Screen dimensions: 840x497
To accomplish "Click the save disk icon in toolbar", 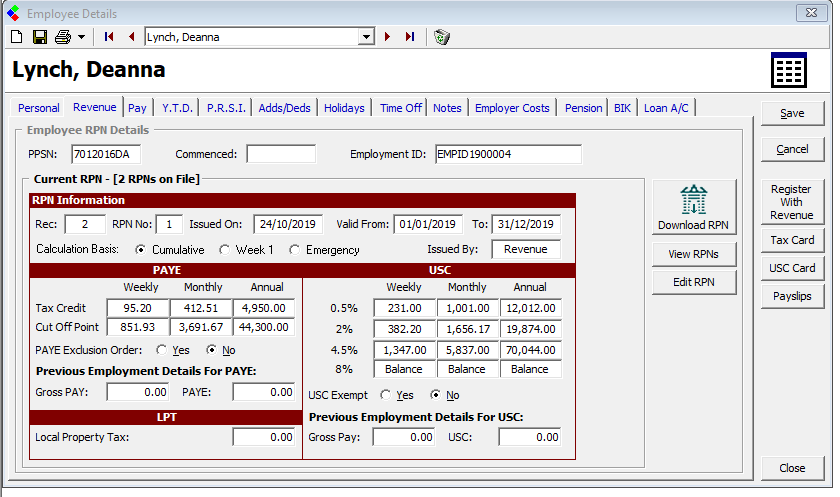I will coord(40,37).
